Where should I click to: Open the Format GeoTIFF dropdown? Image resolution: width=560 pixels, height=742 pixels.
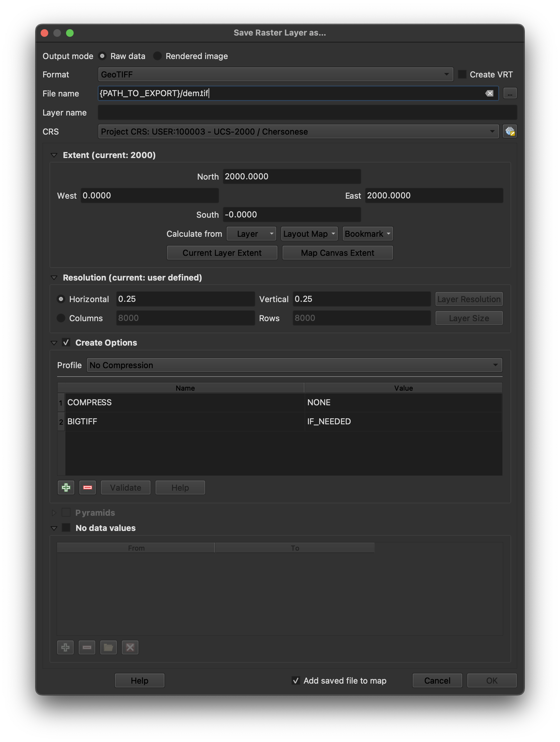(x=276, y=74)
